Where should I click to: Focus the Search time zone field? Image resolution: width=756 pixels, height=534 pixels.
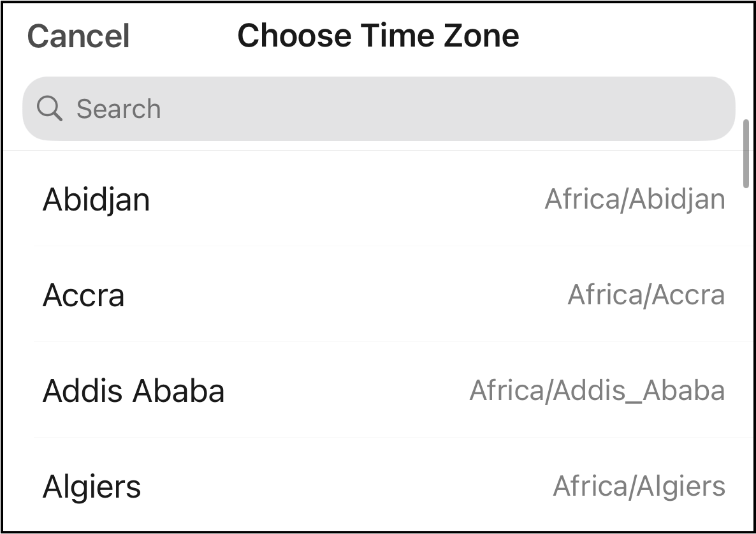click(x=379, y=108)
